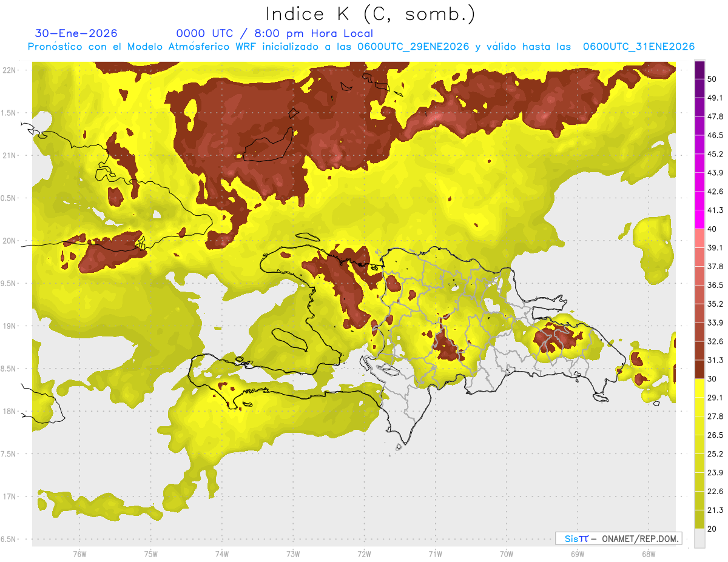Select the dark brown swatch between 30 and 31.3
Viewport: 728px width, 562px height.
point(699,370)
